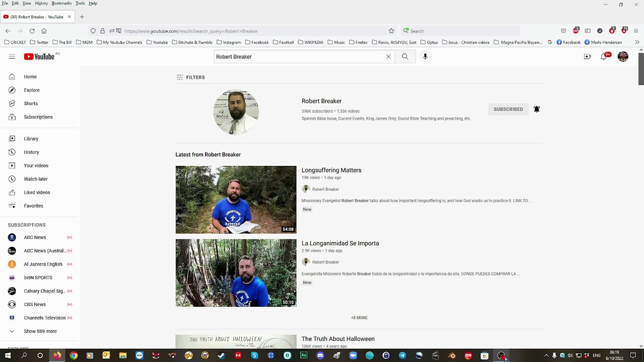644x362 pixels.
Task: Open the YouTube hamburger guide menu
Action: [x=12, y=57]
